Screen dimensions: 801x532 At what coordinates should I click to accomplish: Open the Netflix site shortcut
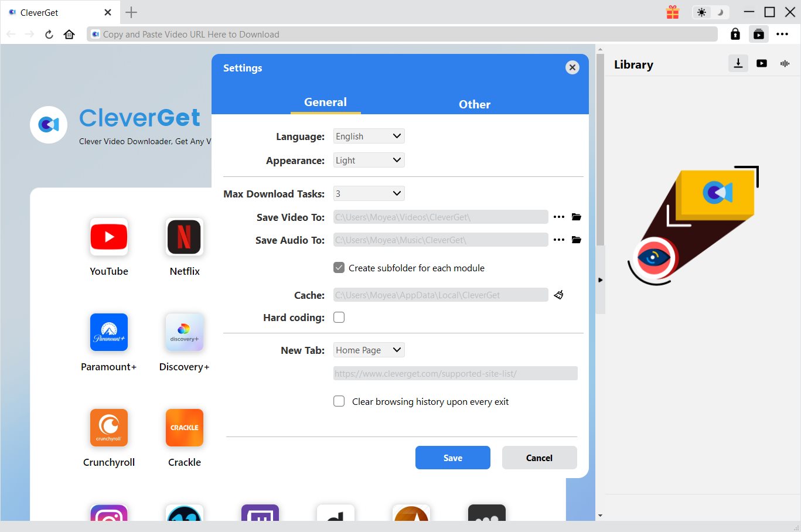click(185, 237)
